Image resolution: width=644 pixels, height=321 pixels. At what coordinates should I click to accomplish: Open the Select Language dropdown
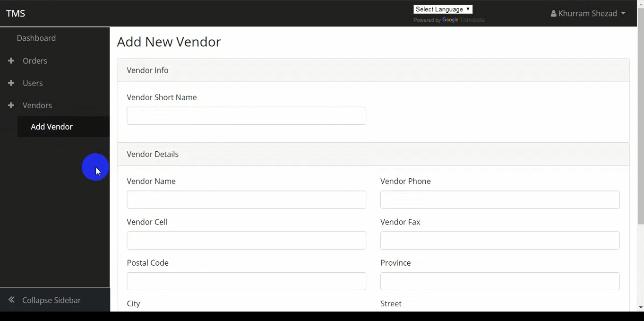[443, 9]
